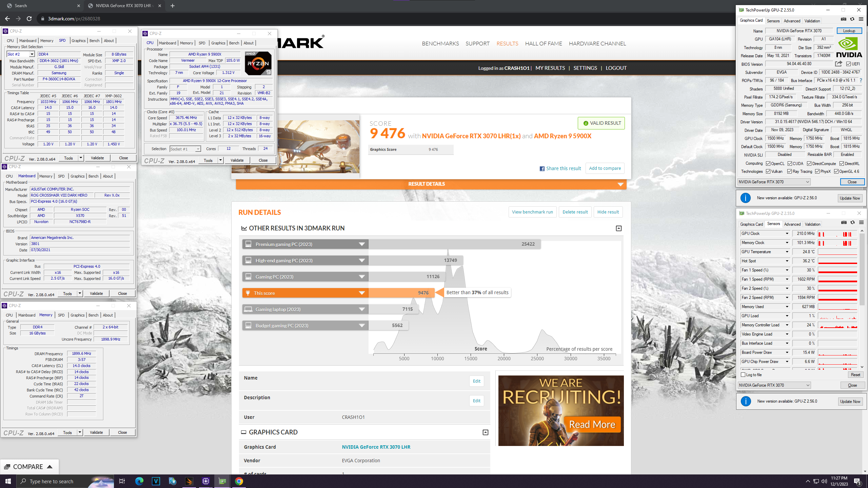Open Benchmarks in the 3DMark navigation

[x=440, y=44]
